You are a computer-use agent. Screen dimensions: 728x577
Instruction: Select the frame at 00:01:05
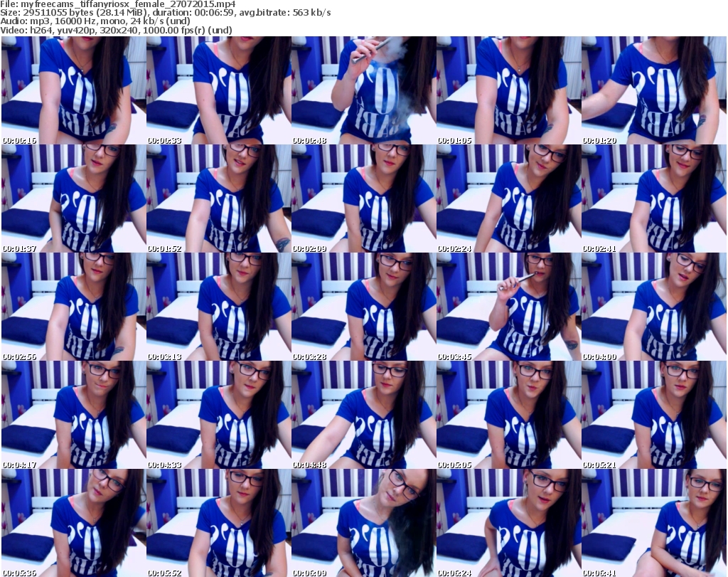[x=509, y=90]
